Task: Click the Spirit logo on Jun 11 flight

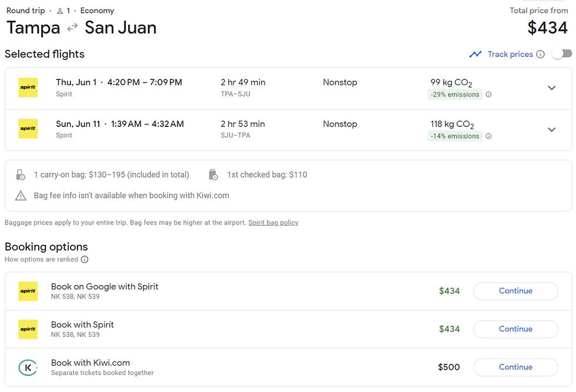Action: (28, 129)
